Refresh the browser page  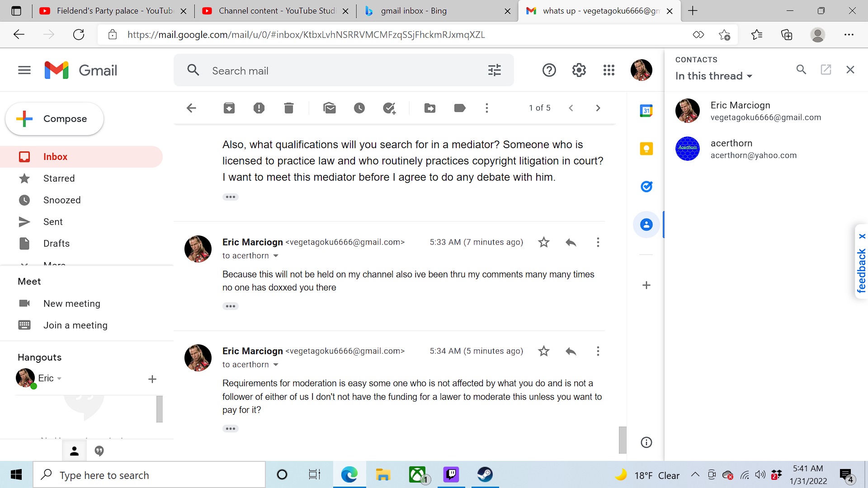tap(79, 35)
